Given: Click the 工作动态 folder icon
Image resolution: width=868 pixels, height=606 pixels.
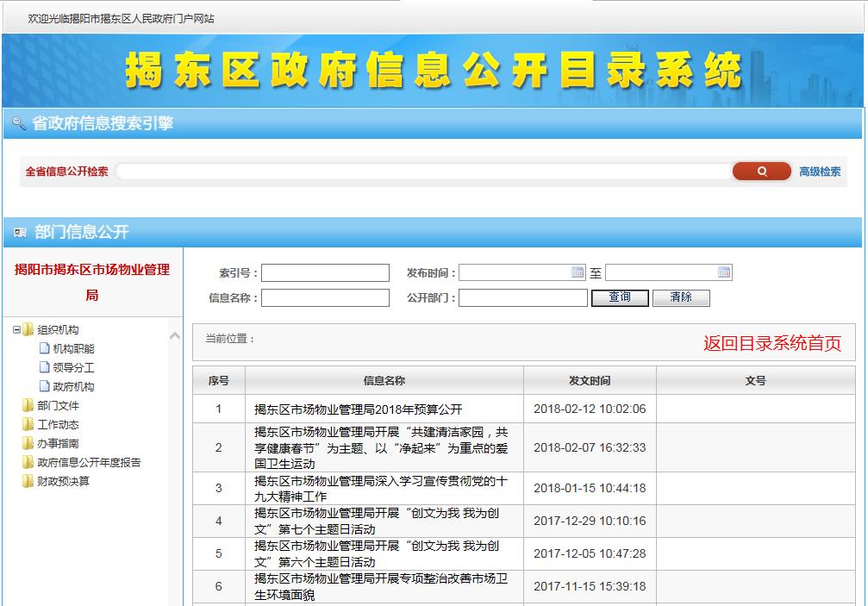Looking at the screenshot, I should (28, 424).
